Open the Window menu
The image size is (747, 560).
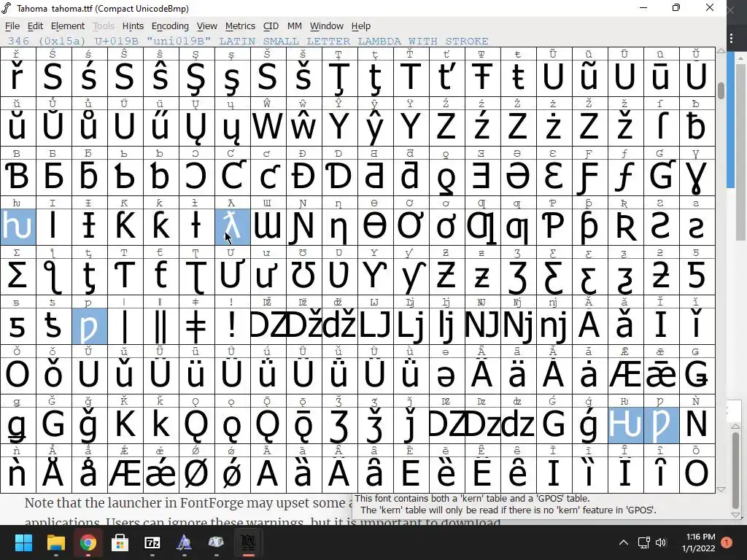326,26
